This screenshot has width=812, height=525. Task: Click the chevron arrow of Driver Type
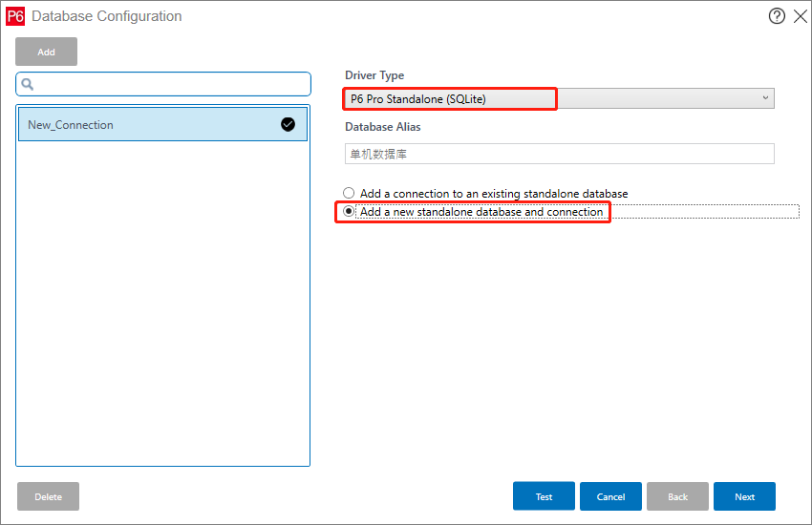(765, 97)
